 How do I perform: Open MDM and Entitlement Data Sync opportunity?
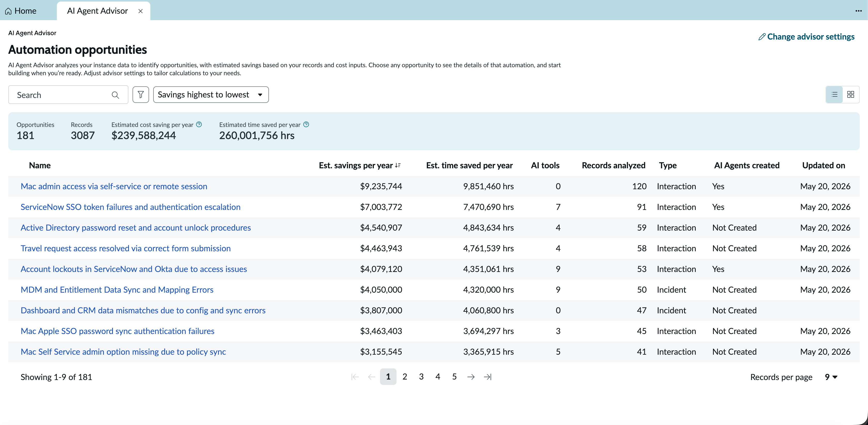117,290
